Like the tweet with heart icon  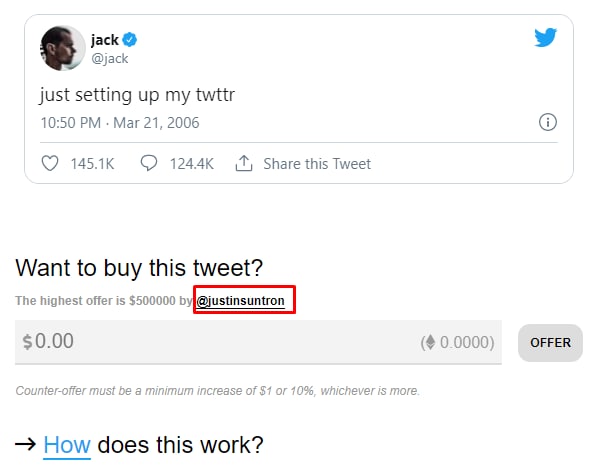pos(50,163)
